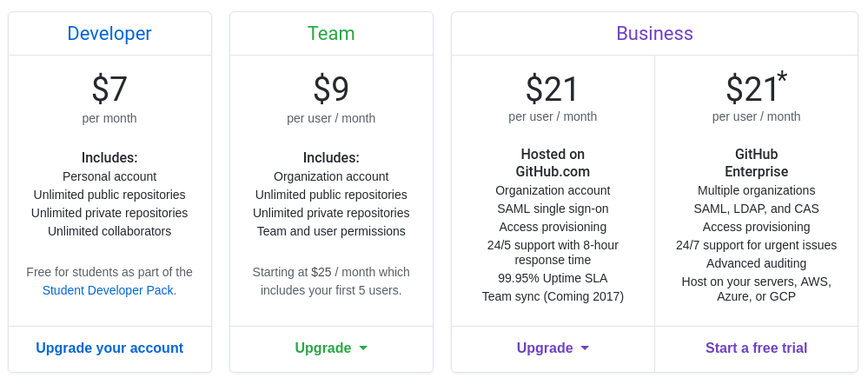
Task: Click the Business Upgrade dropdown caret icon
Action: (585, 348)
